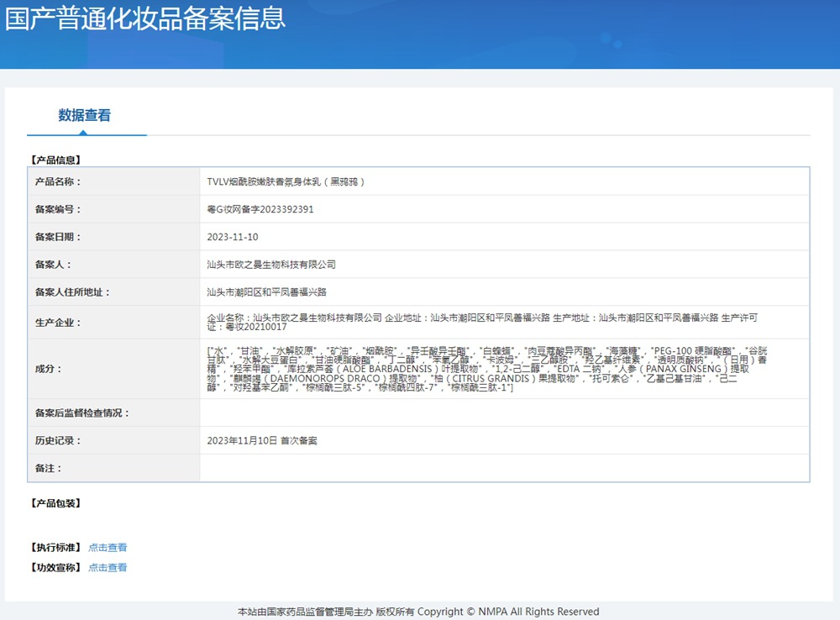Click the 备案人住所地址 row label
The image size is (840, 620).
(x=72, y=292)
